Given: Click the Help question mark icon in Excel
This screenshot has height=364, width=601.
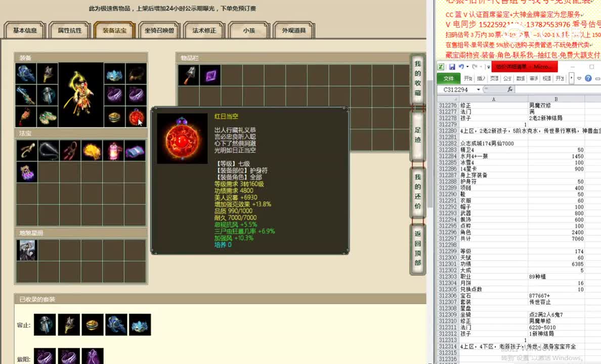Looking at the screenshot, I should 588,78.
